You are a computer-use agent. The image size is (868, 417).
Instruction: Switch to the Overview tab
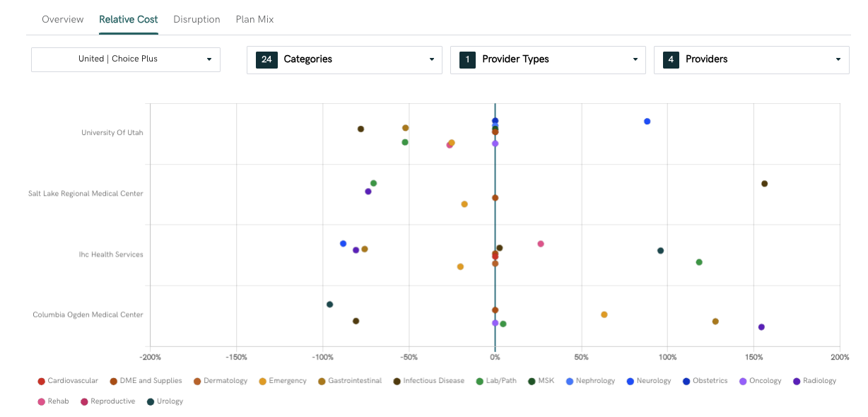62,19
